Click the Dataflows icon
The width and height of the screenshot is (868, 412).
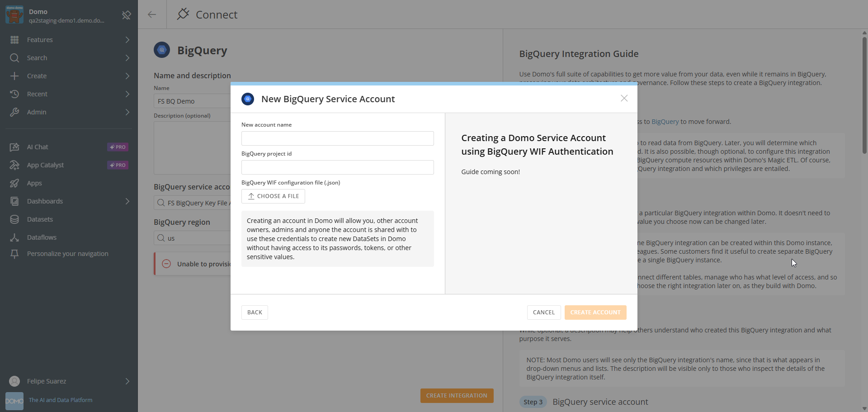14,237
